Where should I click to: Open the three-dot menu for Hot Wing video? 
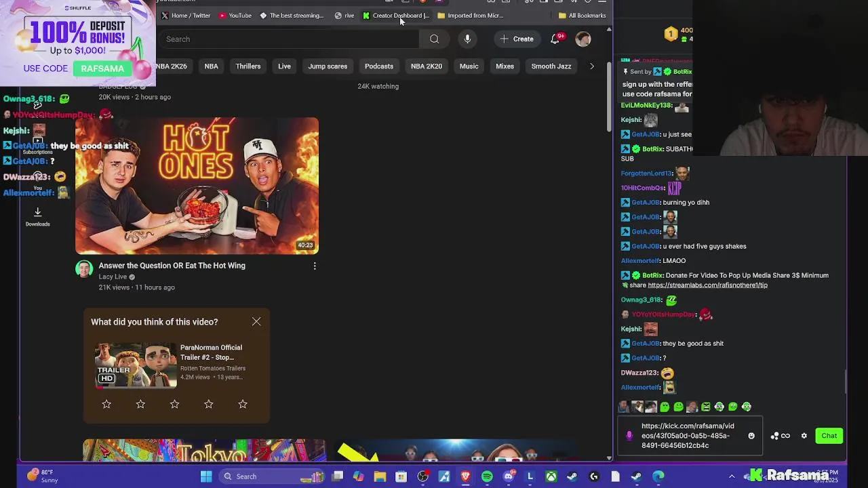click(x=315, y=266)
